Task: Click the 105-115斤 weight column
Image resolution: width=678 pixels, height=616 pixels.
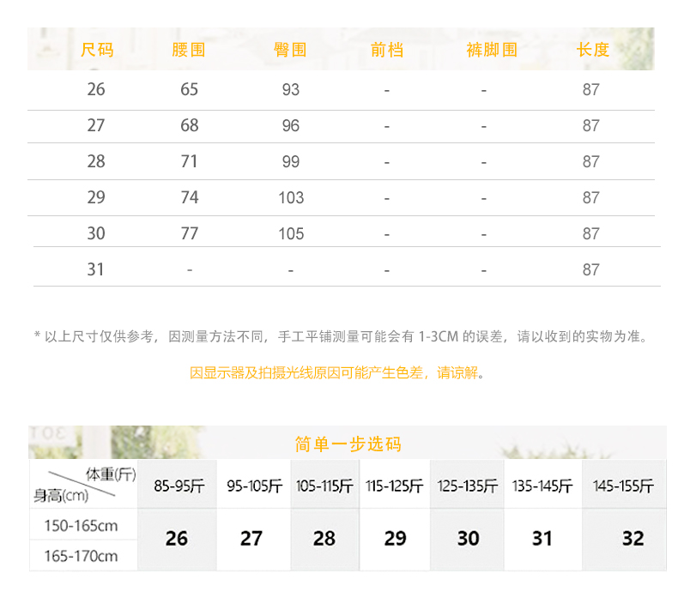Action: (x=324, y=486)
